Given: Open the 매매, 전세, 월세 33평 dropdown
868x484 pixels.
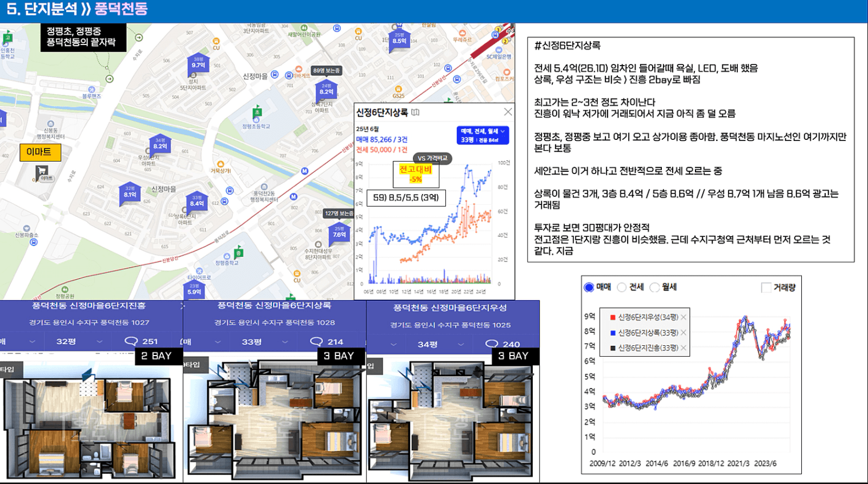Looking at the screenshot, I should tap(483, 135).
